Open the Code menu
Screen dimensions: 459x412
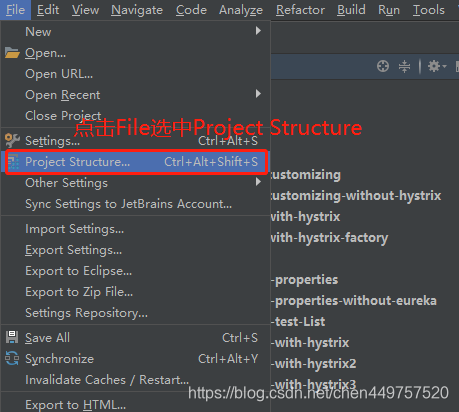point(191,10)
